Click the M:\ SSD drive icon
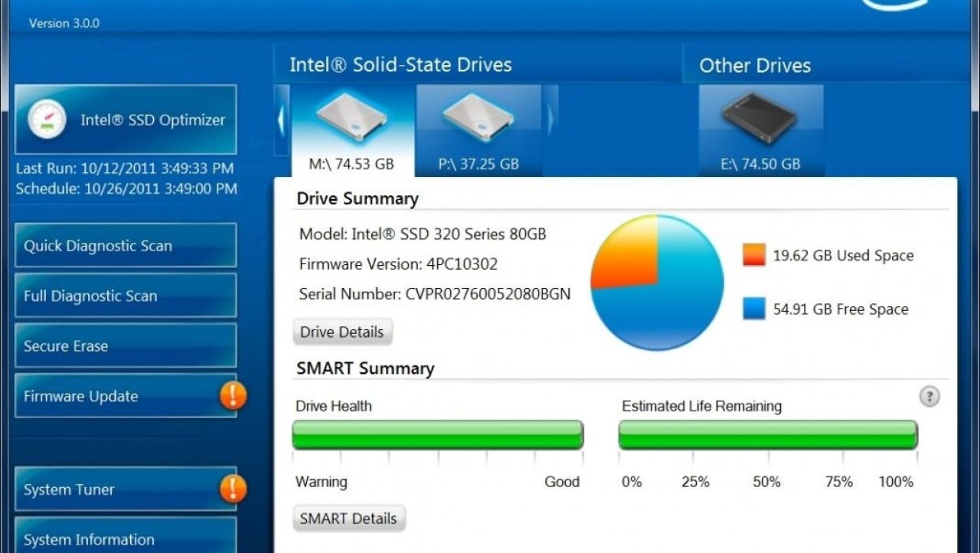Viewport: 980px width, 553px height. coord(351,119)
